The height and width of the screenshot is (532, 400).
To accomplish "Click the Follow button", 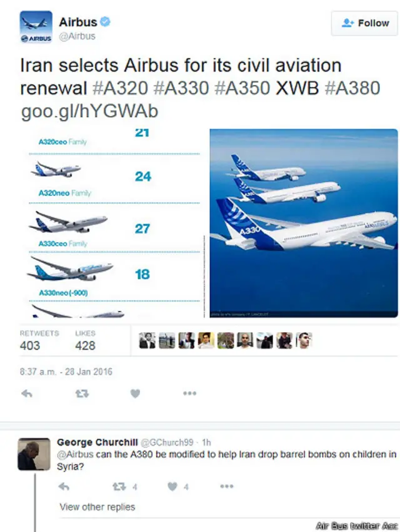I will (x=364, y=23).
